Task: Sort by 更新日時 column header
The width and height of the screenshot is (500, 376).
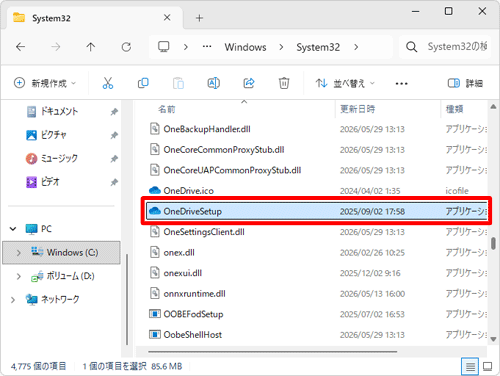Action: pyautogui.click(x=358, y=109)
